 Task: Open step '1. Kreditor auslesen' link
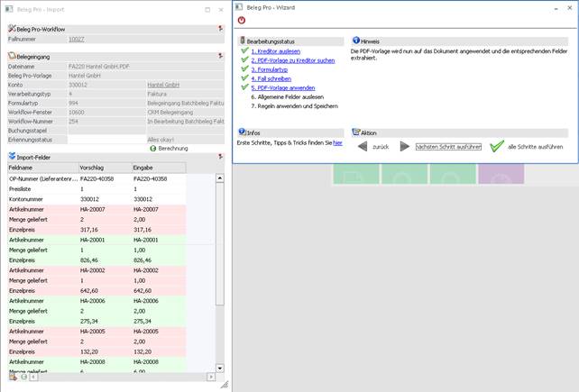275,51
